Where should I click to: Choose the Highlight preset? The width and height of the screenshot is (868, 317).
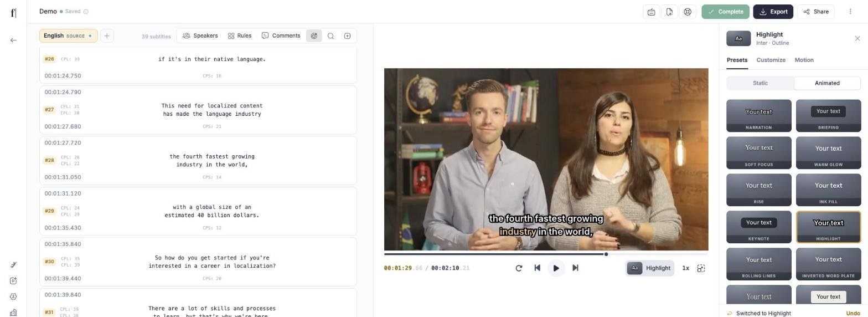pos(828,227)
